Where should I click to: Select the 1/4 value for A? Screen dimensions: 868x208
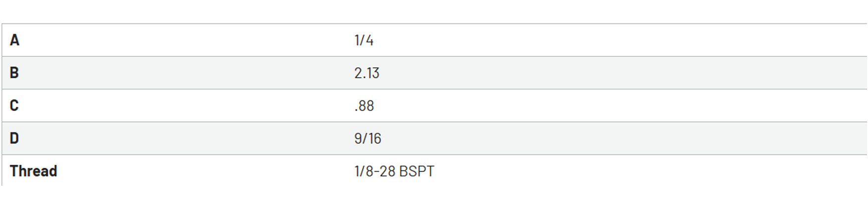(364, 40)
